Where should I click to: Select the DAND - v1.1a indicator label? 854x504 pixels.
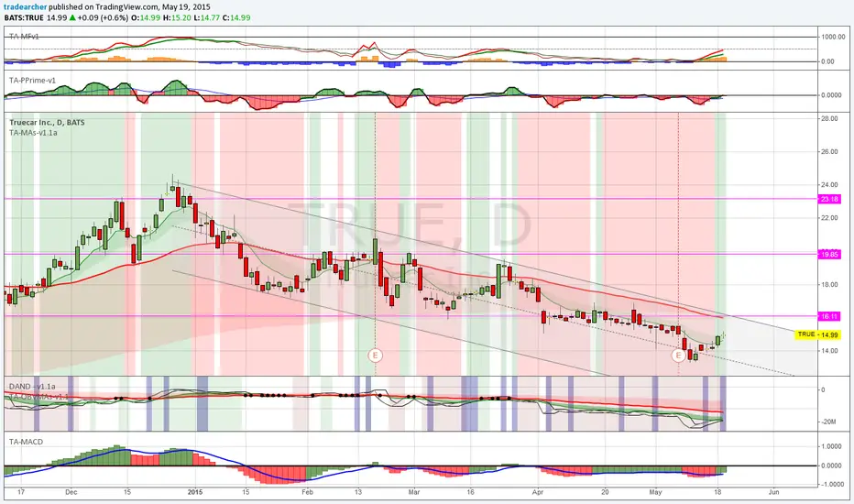(32, 387)
